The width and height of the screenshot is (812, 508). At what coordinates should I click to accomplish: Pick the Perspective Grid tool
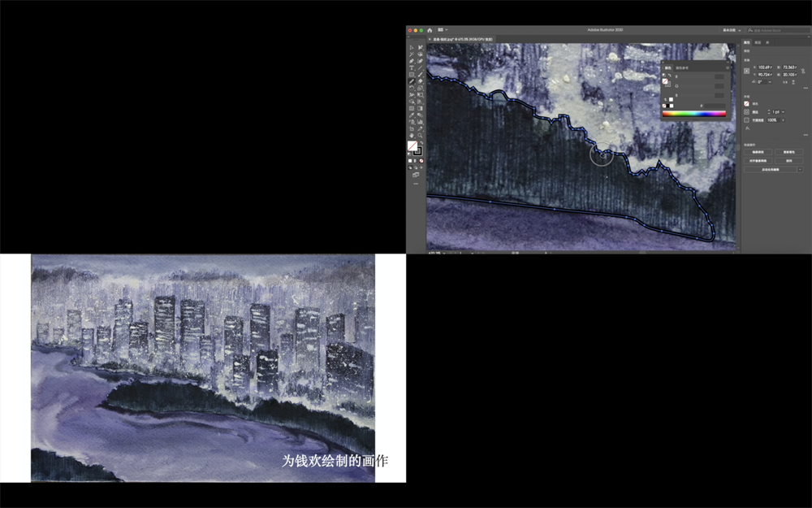click(x=420, y=102)
